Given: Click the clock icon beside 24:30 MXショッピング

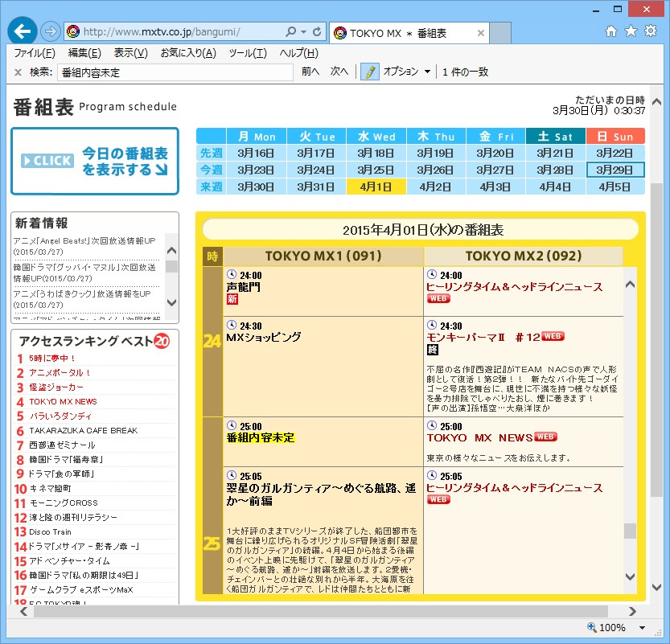Looking at the screenshot, I should coord(231,325).
